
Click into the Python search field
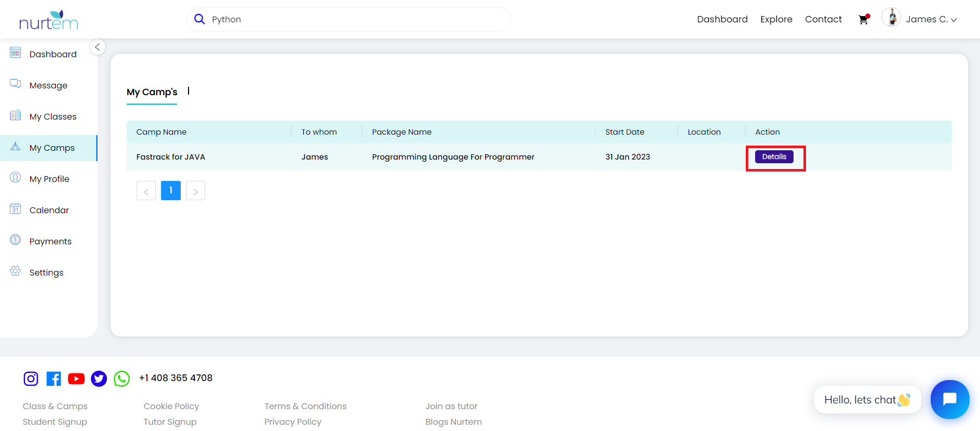coord(353,19)
